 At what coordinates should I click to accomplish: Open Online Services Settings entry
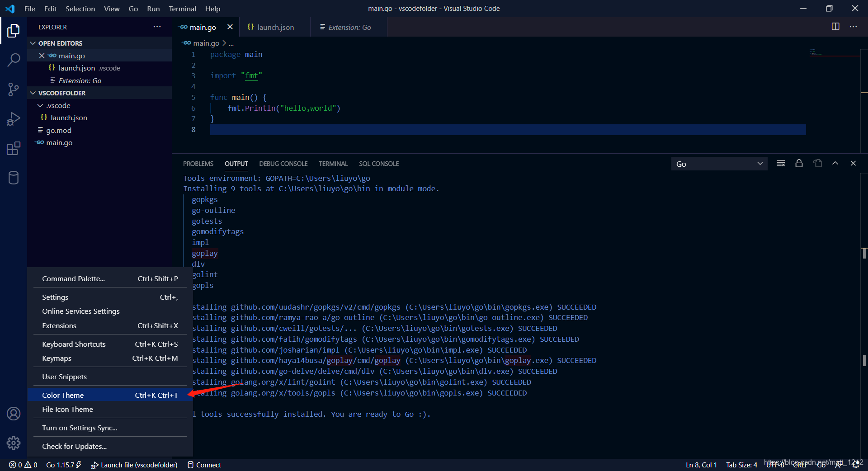point(110,311)
